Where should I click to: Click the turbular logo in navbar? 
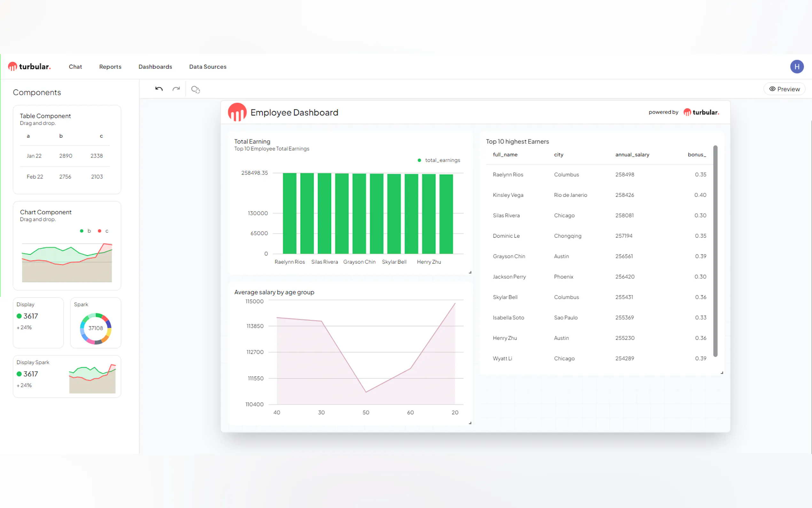click(x=29, y=67)
